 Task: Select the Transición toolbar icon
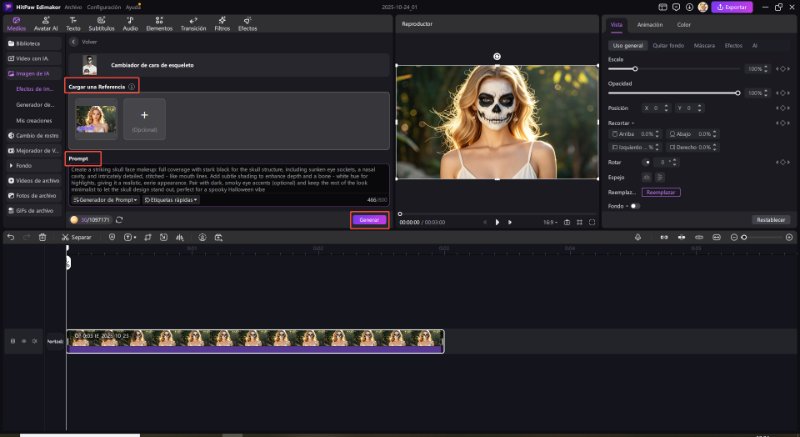(x=192, y=24)
